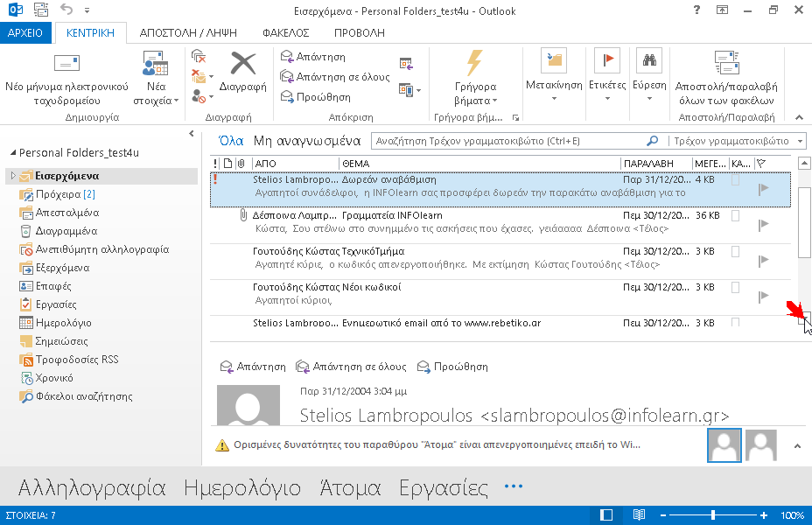Image resolution: width=812 pixels, height=525 pixels.
Task: Click the junk email icon
Action: pyautogui.click(x=199, y=95)
